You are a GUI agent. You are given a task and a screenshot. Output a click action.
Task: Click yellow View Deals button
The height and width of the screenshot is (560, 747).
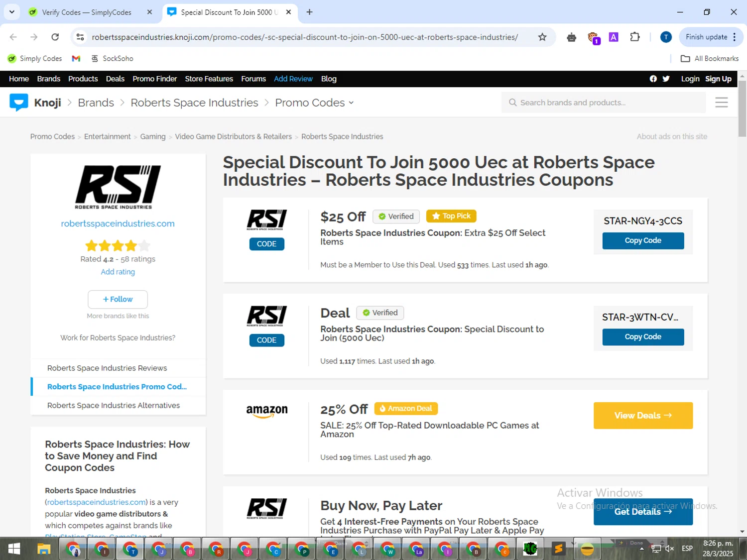643,415
